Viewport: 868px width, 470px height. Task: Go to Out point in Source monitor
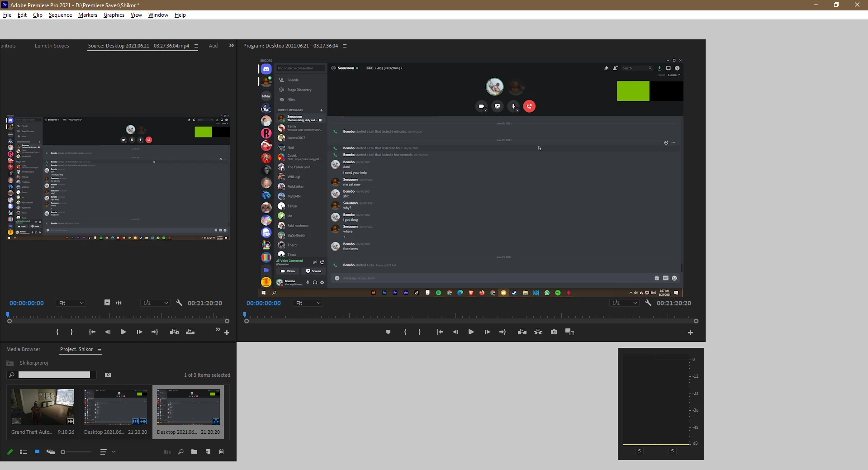[x=155, y=332]
